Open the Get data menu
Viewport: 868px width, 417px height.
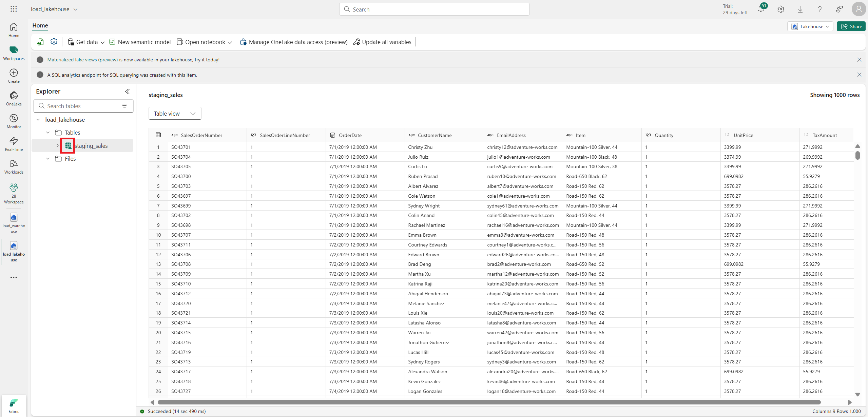click(86, 42)
